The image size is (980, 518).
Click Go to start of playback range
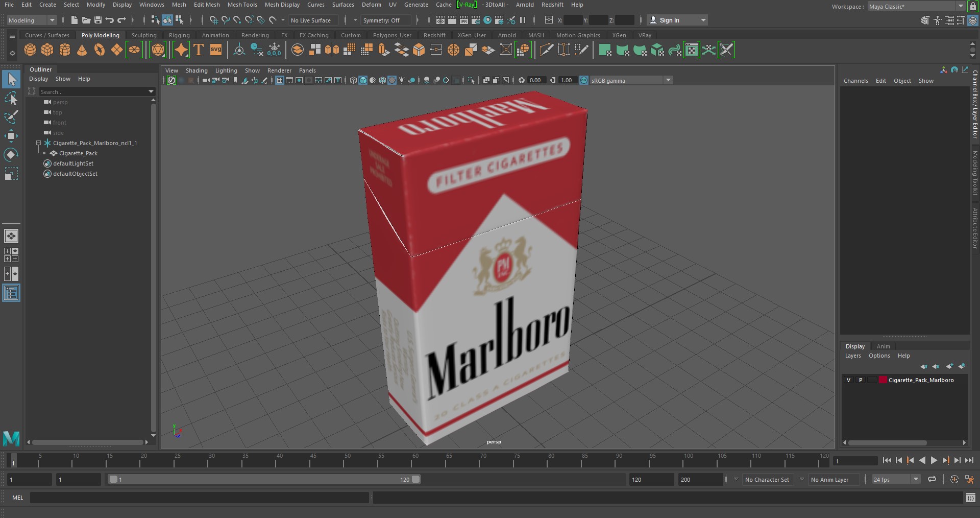(887, 460)
